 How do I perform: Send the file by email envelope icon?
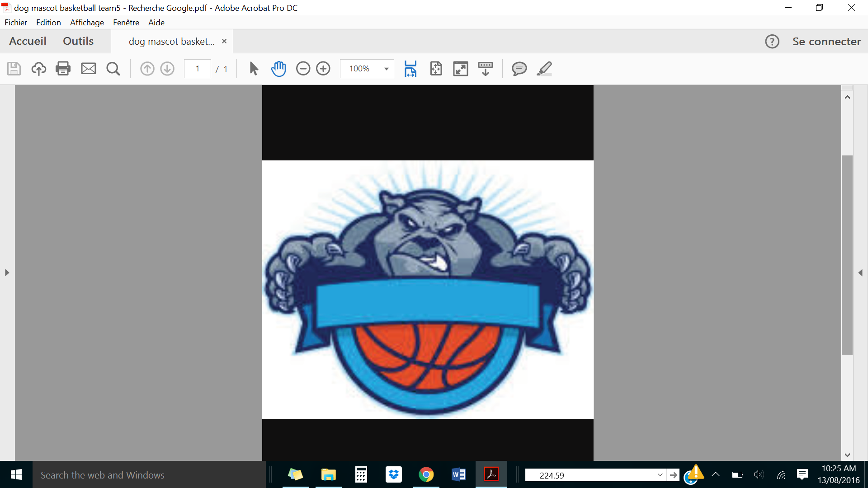click(88, 69)
